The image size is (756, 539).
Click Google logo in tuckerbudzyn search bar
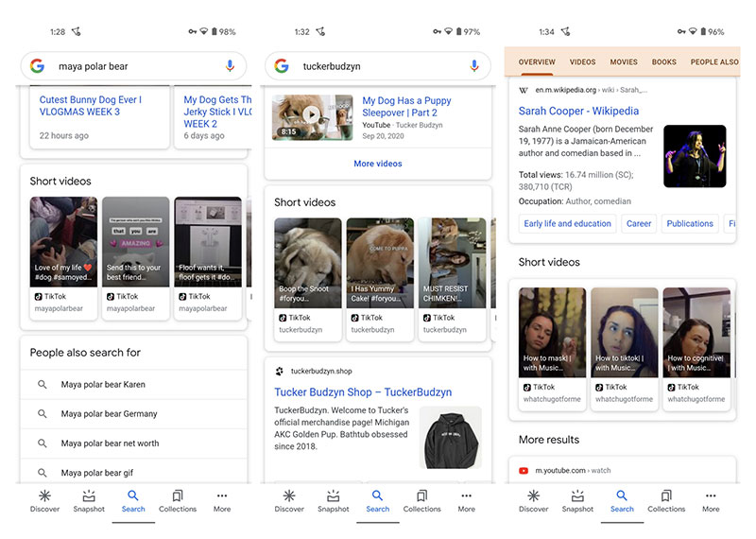(x=282, y=65)
